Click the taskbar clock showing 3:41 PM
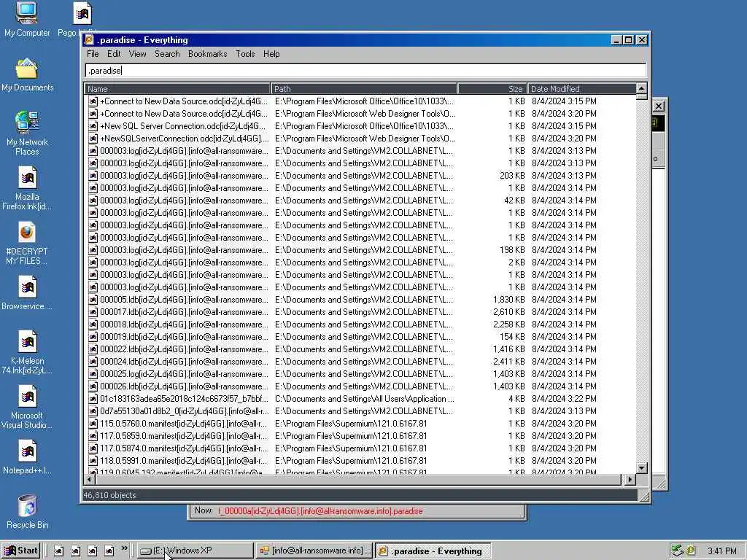The width and height of the screenshot is (747, 560). coord(721,551)
